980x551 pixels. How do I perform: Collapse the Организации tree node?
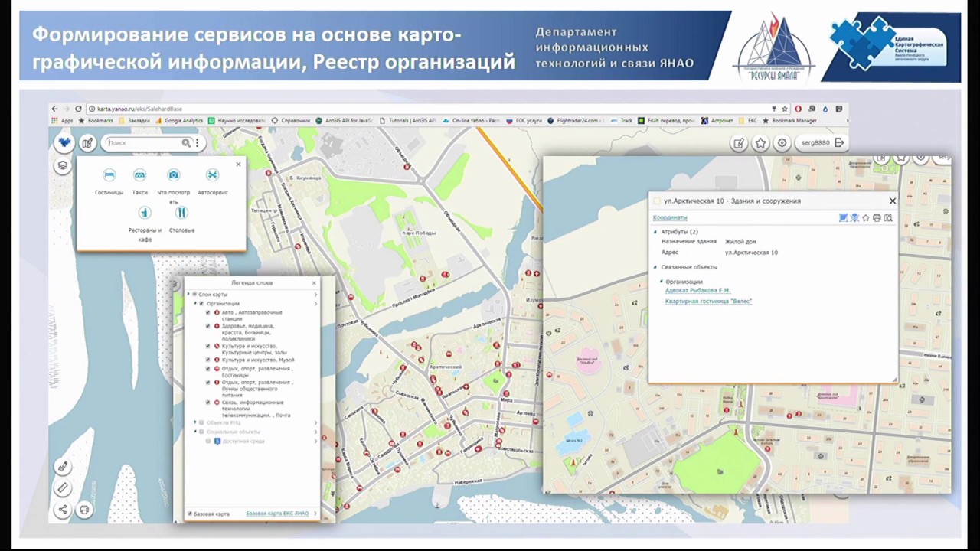click(x=194, y=304)
